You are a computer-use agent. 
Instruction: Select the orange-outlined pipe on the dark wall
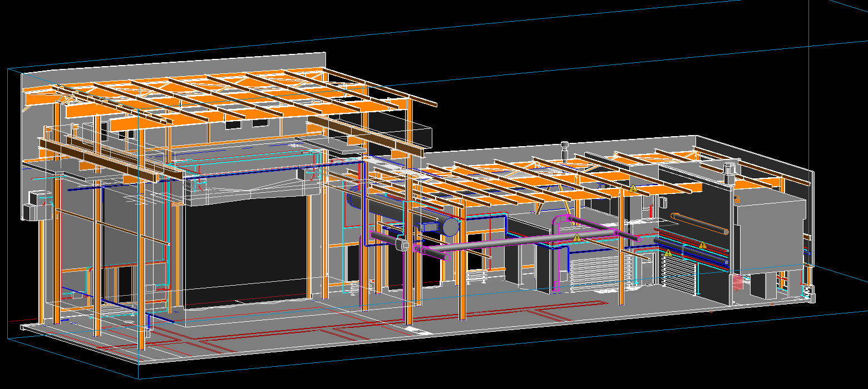[699, 223]
